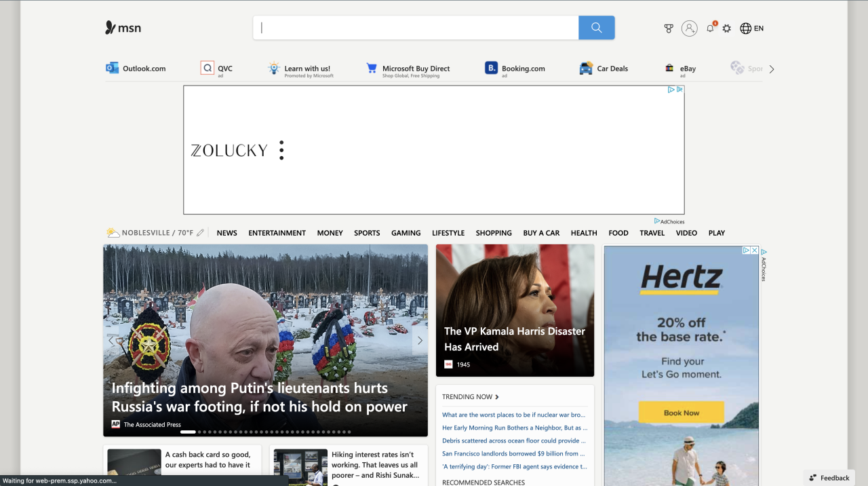Viewport: 868px width, 486px height.
Task: Open the settings gear icon
Action: tap(727, 29)
